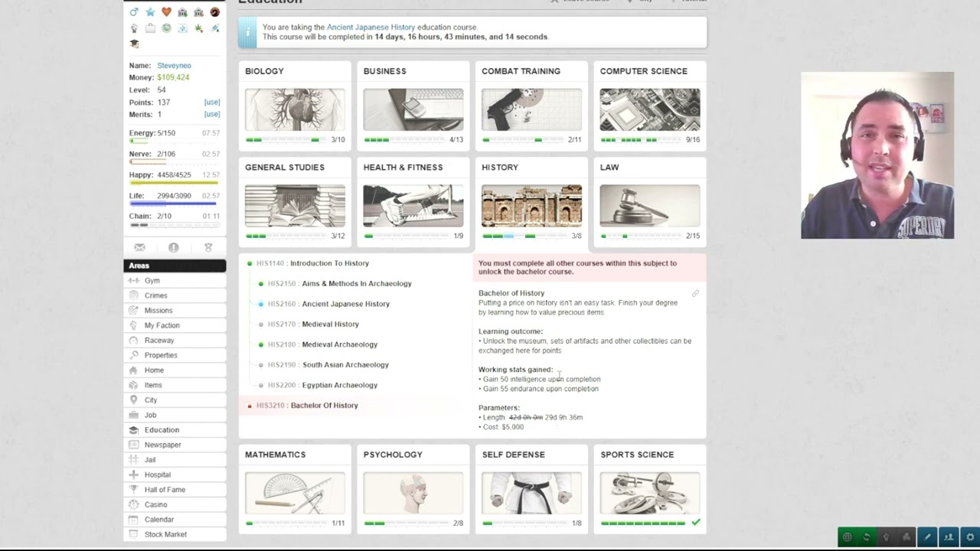Open Hospital from the sidebar

pos(175,474)
